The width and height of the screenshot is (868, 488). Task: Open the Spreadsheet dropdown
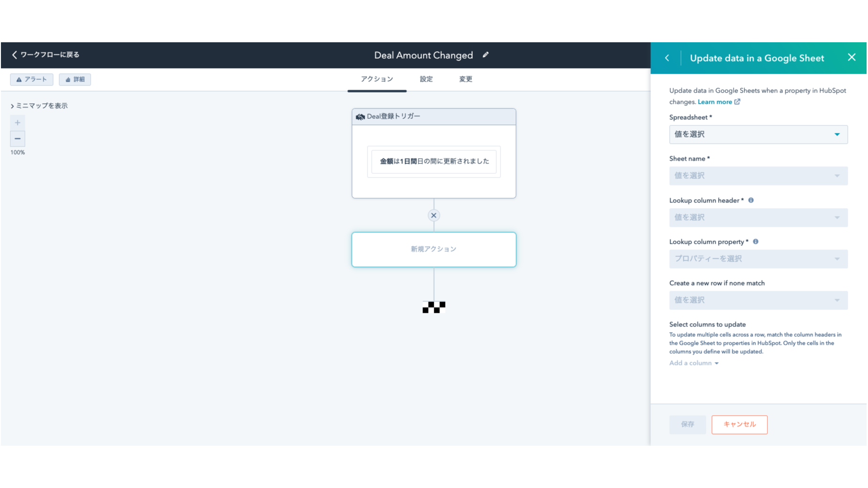[758, 134]
